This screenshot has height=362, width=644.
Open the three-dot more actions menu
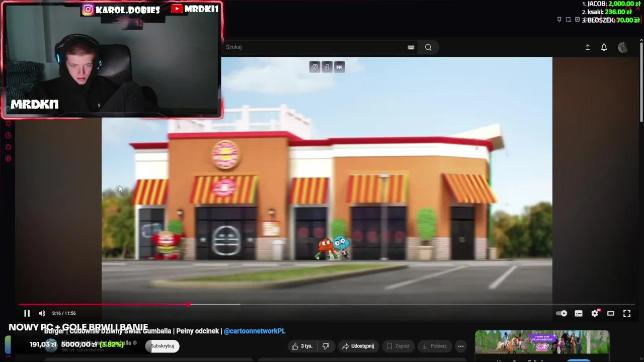(460, 346)
